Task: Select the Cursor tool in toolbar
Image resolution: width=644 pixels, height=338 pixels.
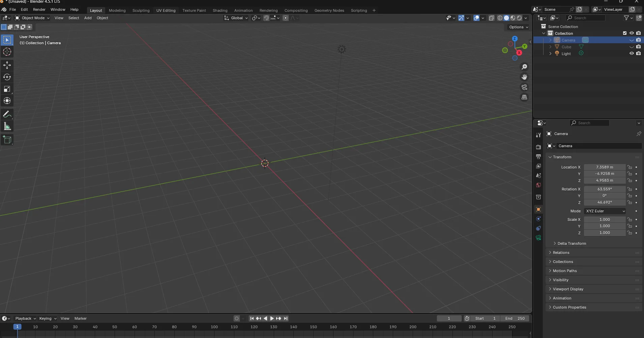Action: pyautogui.click(x=7, y=52)
